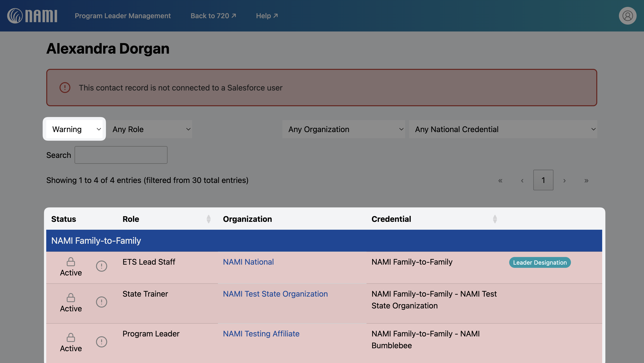Click the warning icon on State Trainer row
The image size is (644, 363).
pyautogui.click(x=102, y=302)
